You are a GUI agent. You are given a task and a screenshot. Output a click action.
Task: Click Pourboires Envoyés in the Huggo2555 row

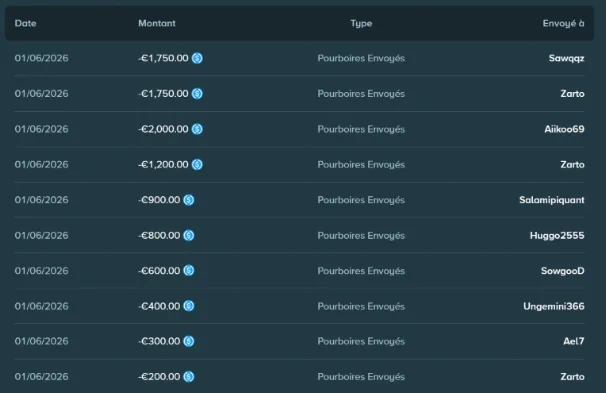click(x=361, y=236)
